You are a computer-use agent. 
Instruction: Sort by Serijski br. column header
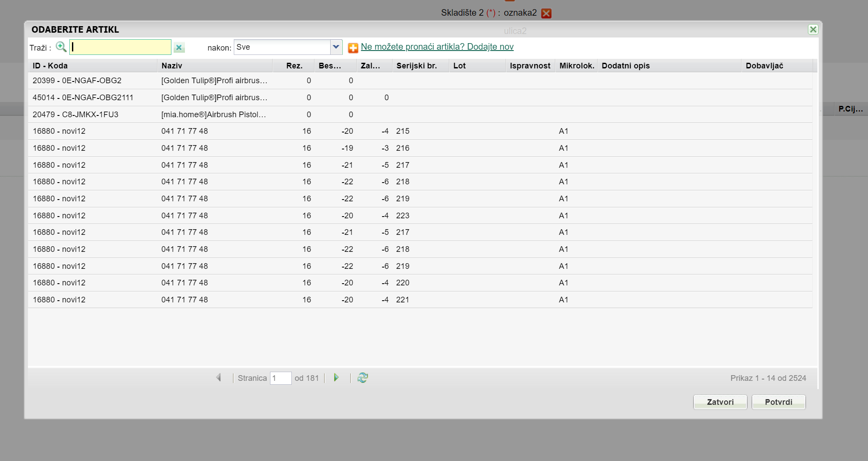pyautogui.click(x=420, y=66)
